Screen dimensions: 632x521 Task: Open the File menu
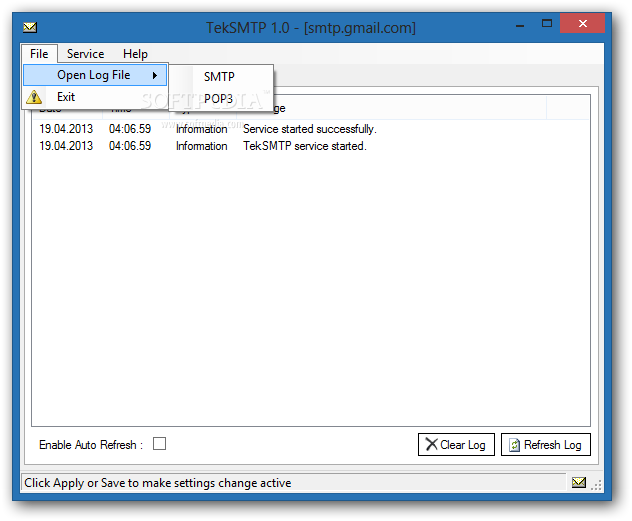(x=39, y=54)
